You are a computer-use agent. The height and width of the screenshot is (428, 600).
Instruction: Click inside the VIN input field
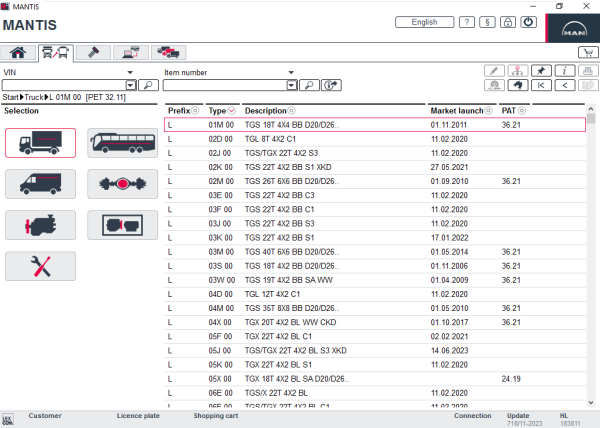(x=64, y=85)
